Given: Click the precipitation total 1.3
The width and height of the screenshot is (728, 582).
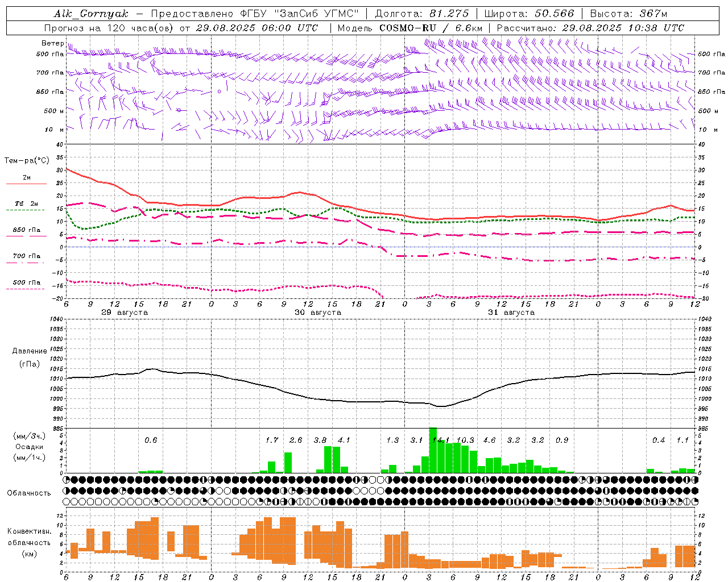Looking at the screenshot, I should (392, 440).
